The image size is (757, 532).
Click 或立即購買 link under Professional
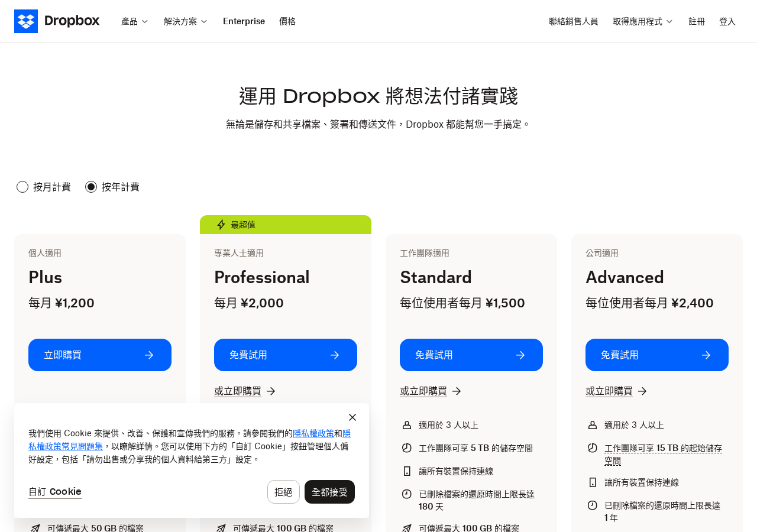(238, 391)
